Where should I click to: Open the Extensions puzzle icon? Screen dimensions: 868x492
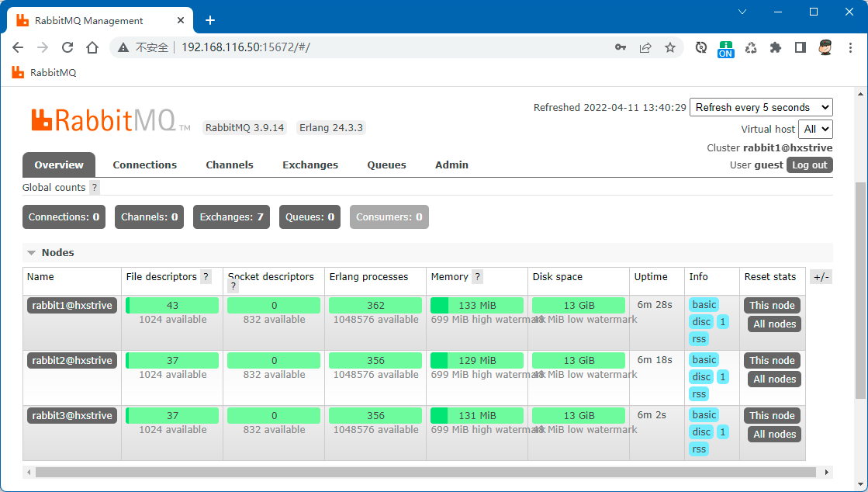click(776, 47)
